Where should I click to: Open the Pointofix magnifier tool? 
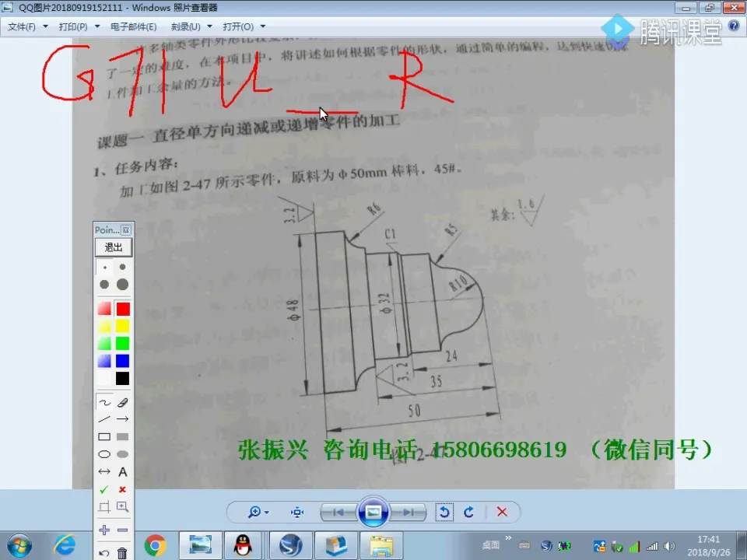pos(123,507)
